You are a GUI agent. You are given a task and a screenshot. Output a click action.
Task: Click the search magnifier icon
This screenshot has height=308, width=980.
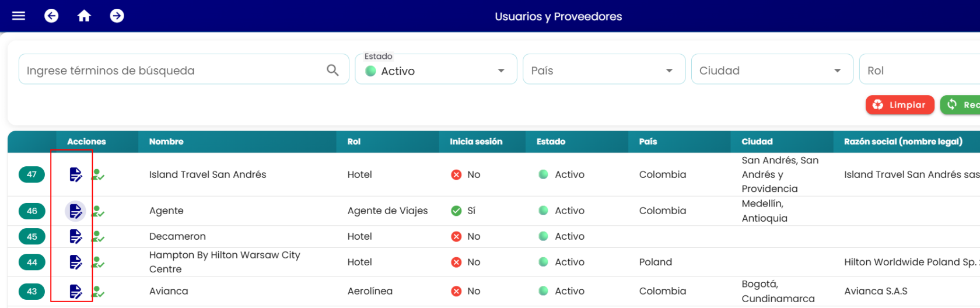click(332, 70)
